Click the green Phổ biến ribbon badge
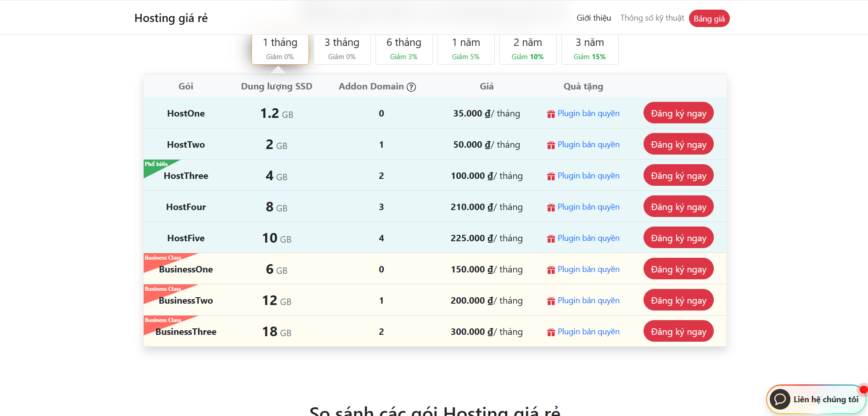Image resolution: width=868 pixels, height=416 pixels. [x=156, y=165]
